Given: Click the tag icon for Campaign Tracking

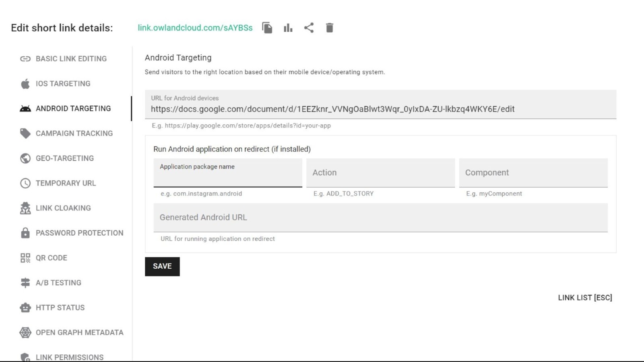Looking at the screenshot, I should [25, 134].
